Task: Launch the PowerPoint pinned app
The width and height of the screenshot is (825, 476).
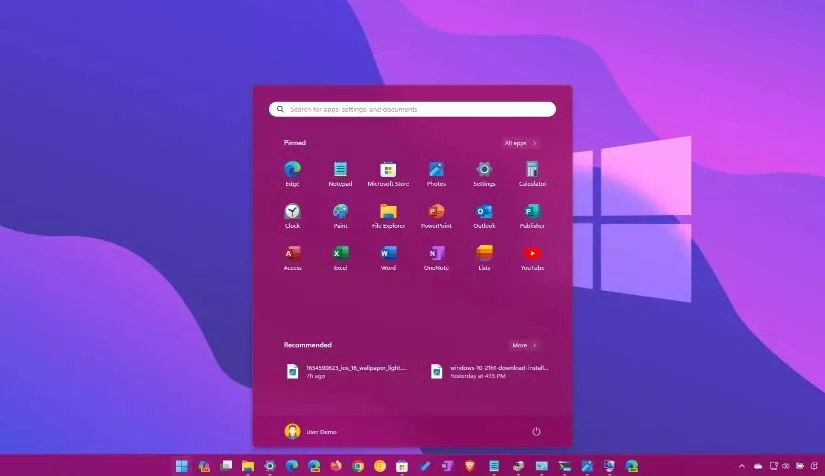Action: [436, 216]
